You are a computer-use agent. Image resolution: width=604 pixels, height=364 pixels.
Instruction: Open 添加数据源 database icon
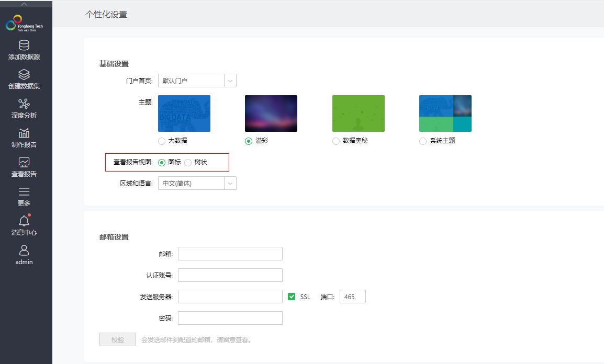tap(24, 45)
